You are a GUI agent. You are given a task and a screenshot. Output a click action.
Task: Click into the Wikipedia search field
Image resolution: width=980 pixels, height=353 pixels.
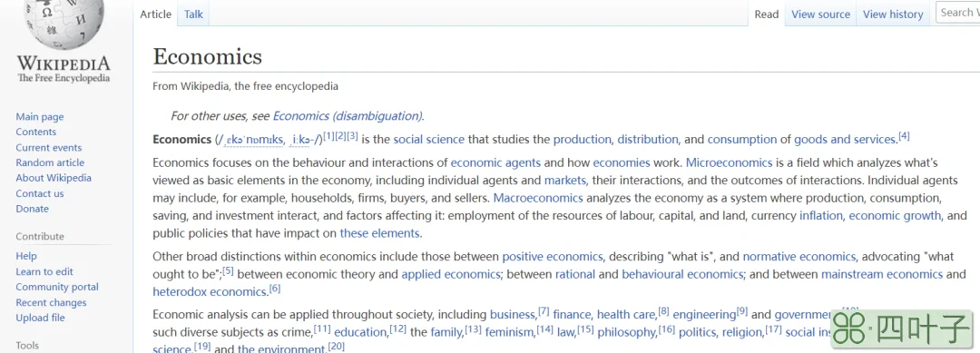957,13
